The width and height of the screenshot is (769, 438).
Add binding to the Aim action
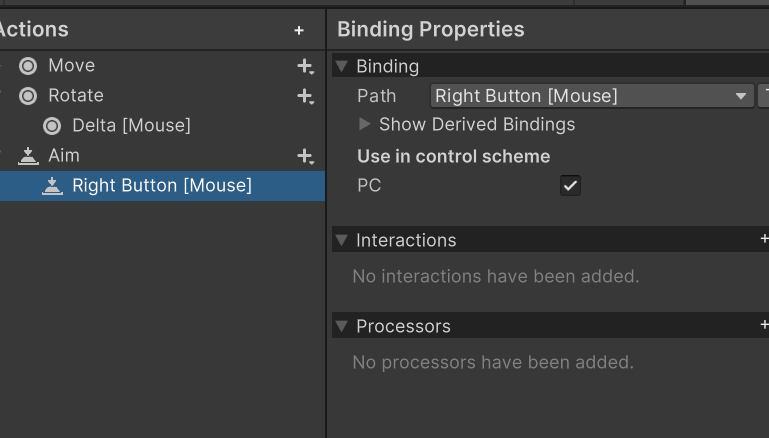(x=305, y=156)
